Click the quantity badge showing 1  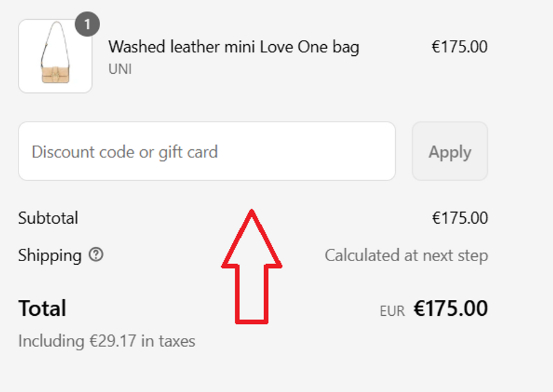(87, 25)
